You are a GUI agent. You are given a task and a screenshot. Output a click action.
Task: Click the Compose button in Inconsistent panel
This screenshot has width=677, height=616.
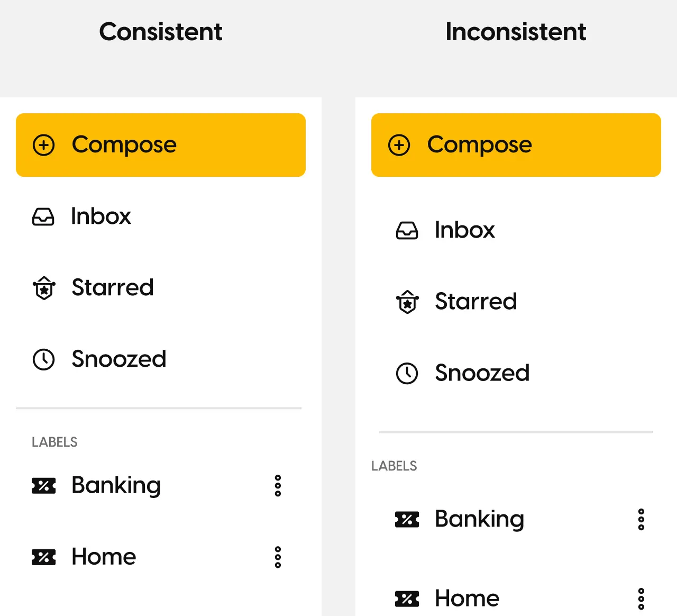point(516,144)
